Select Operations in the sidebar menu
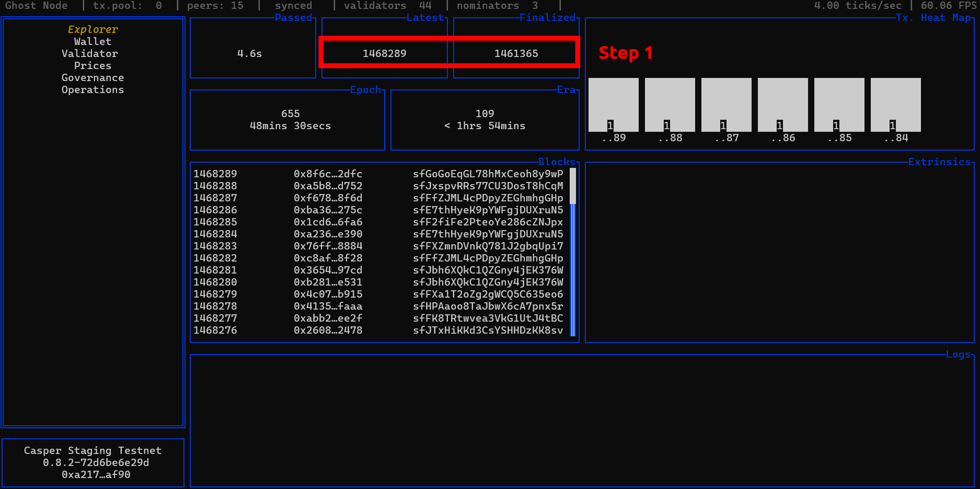 [93, 90]
